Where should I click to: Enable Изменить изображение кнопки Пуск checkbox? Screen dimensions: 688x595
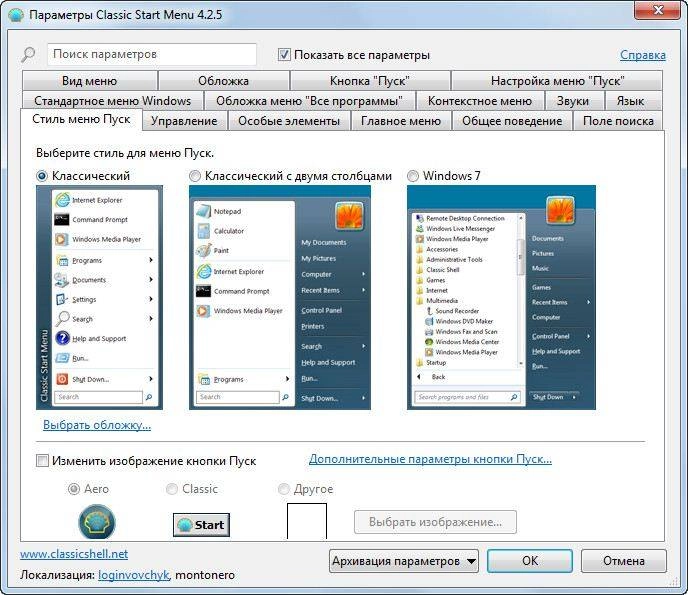(42, 461)
